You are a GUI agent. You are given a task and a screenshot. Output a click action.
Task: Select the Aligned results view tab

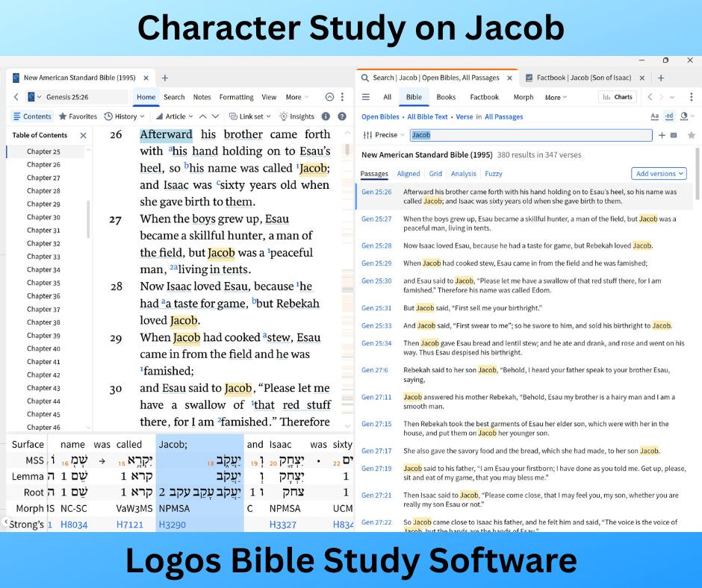pos(408,174)
